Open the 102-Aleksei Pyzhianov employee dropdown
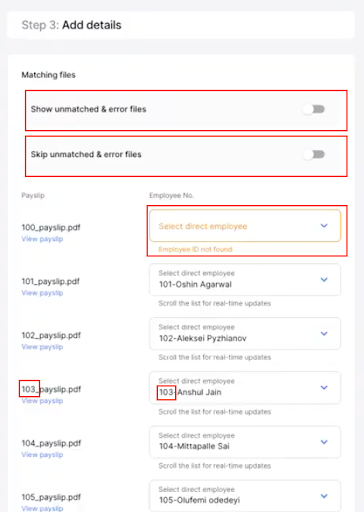 pyautogui.click(x=245, y=333)
